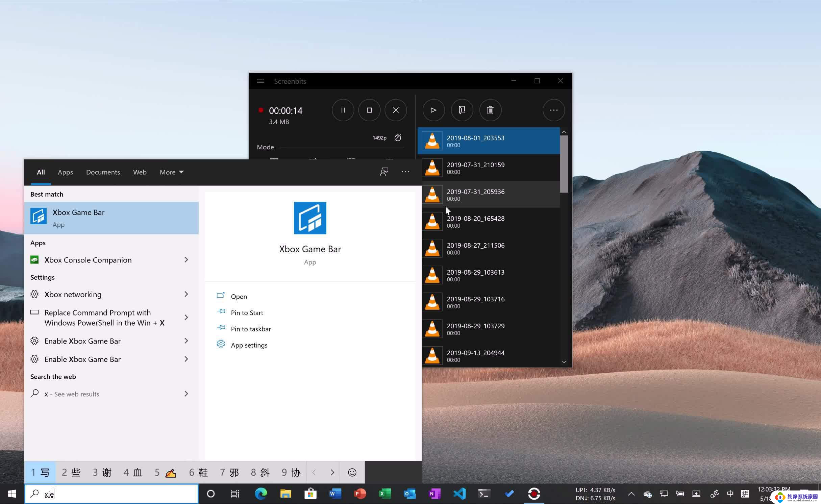Pin Xbox Game Bar to Start menu
Viewport: 821px width, 504px height.
[246, 312]
